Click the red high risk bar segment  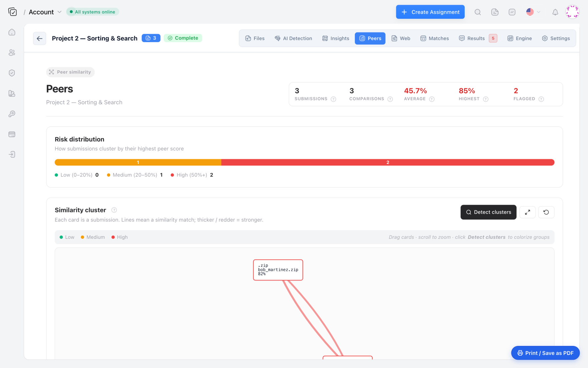tap(388, 162)
